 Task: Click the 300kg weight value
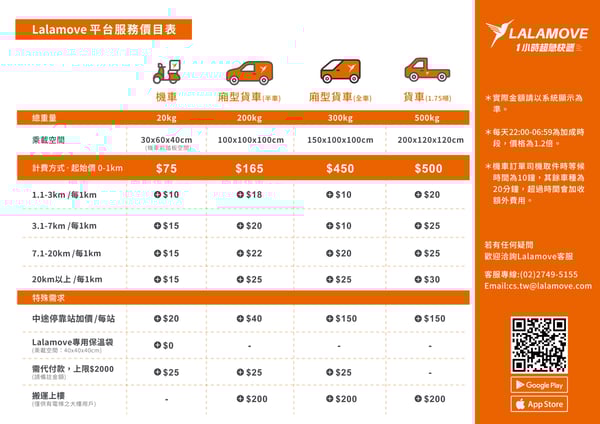point(340,118)
